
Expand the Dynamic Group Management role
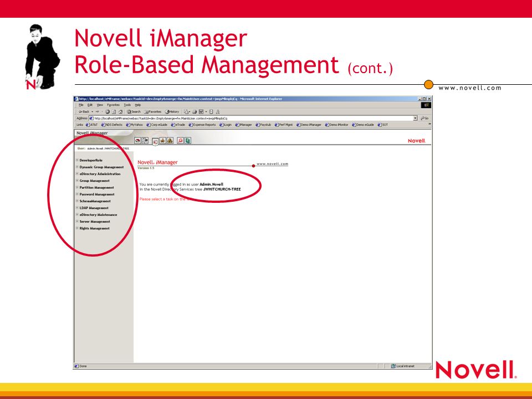77,167
